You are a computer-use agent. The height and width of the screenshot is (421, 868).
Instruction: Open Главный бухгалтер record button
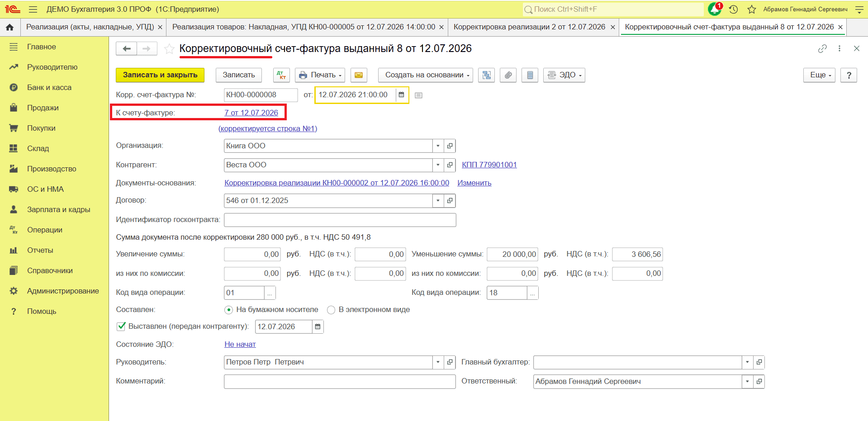[x=759, y=362]
